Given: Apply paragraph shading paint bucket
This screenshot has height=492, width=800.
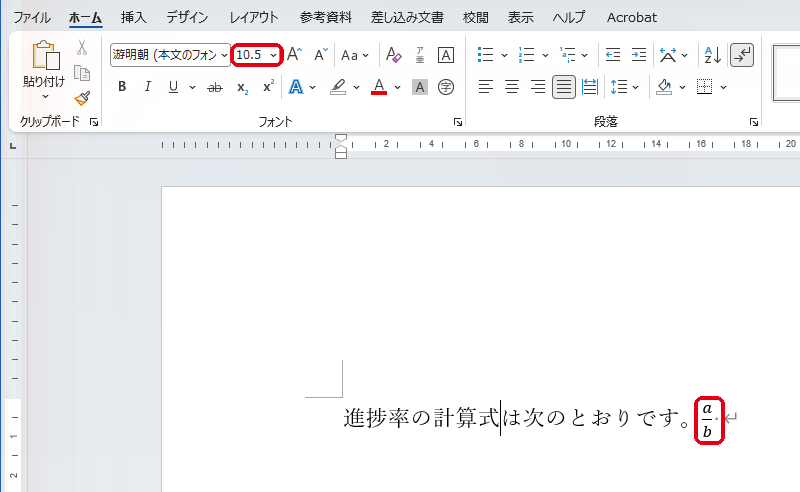Looking at the screenshot, I should tap(664, 87).
